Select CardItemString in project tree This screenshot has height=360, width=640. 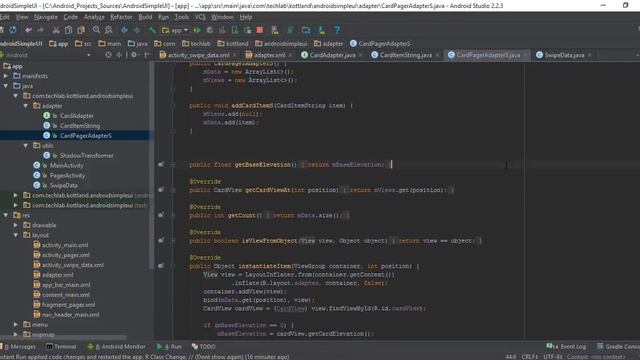click(80, 126)
